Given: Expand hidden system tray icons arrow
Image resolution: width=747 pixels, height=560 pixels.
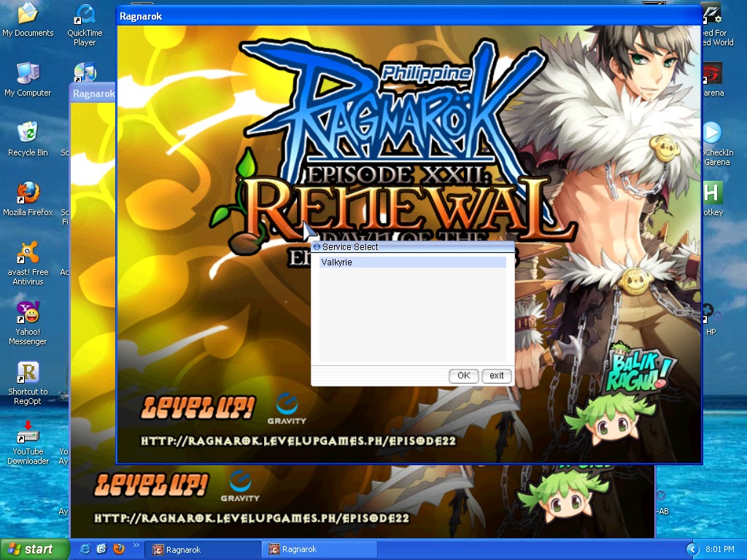Looking at the screenshot, I should [x=692, y=550].
